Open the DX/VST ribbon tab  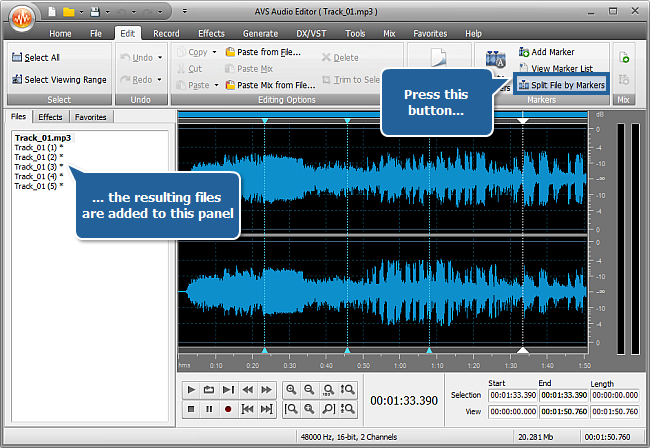coord(311,34)
